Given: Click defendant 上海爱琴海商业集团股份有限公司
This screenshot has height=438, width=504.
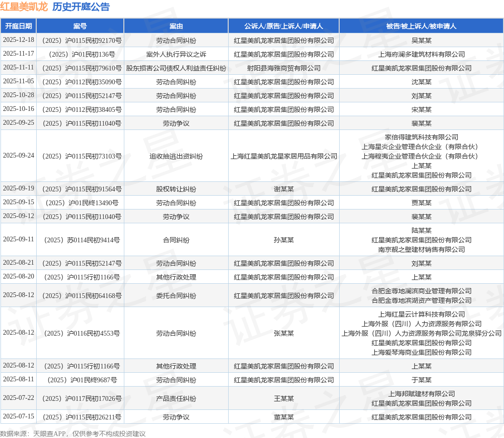Looking at the screenshot, I should [x=422, y=352].
